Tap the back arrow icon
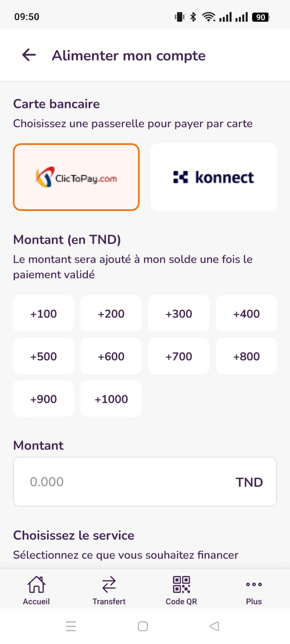 (29, 55)
